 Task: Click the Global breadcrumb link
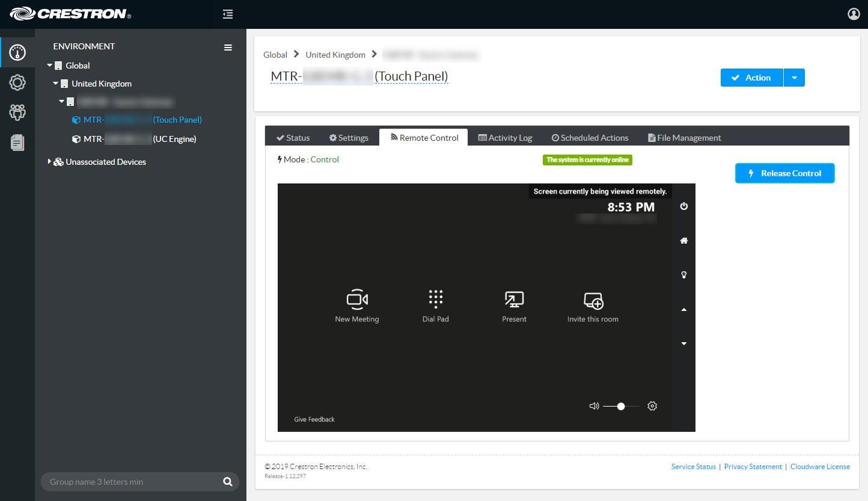[275, 55]
